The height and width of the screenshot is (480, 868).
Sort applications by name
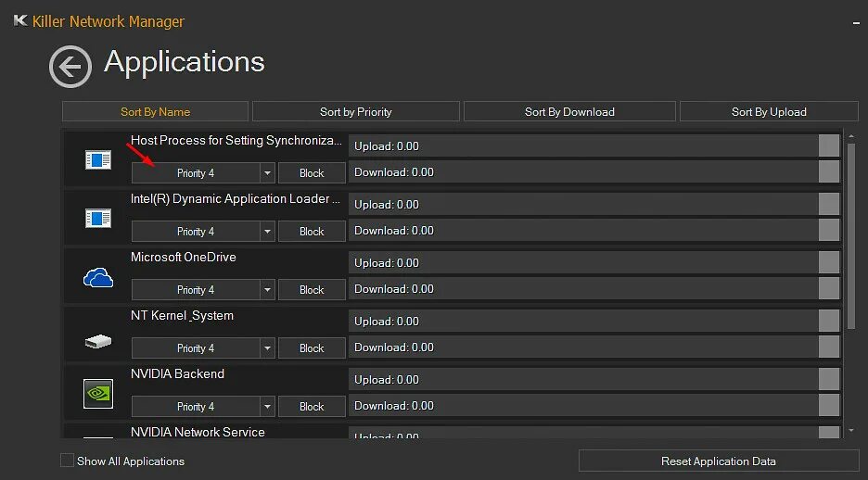click(x=155, y=112)
